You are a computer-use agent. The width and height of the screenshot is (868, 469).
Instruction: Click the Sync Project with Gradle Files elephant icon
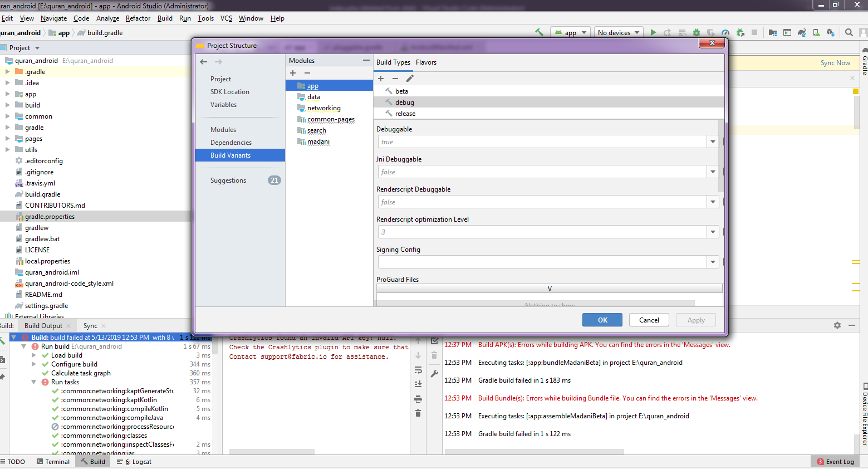(802, 32)
